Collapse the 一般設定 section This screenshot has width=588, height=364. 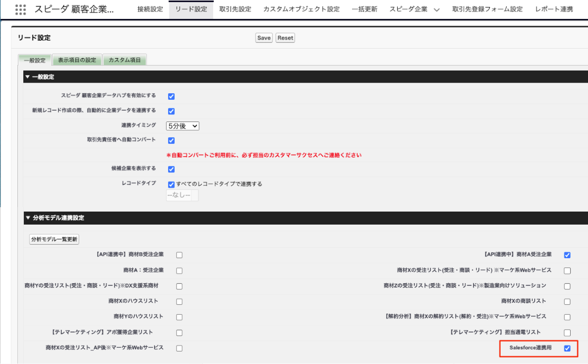tap(27, 76)
